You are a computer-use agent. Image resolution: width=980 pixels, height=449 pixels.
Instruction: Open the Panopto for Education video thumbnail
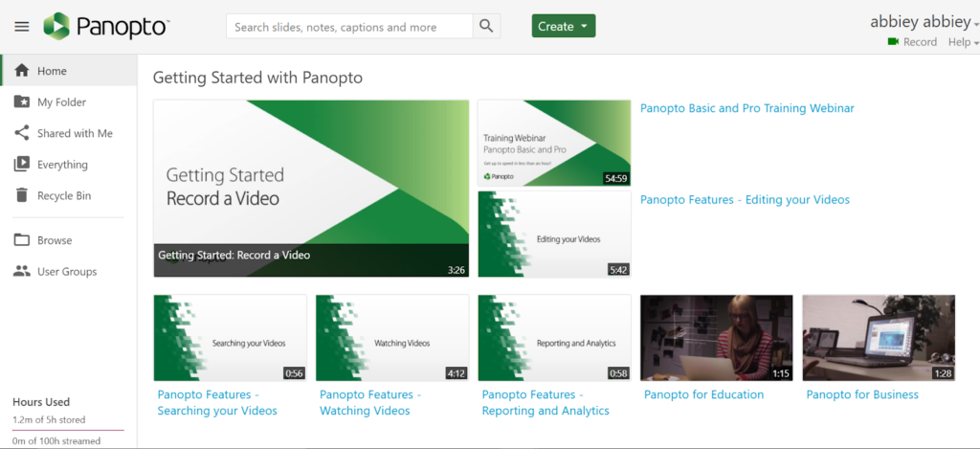click(717, 338)
